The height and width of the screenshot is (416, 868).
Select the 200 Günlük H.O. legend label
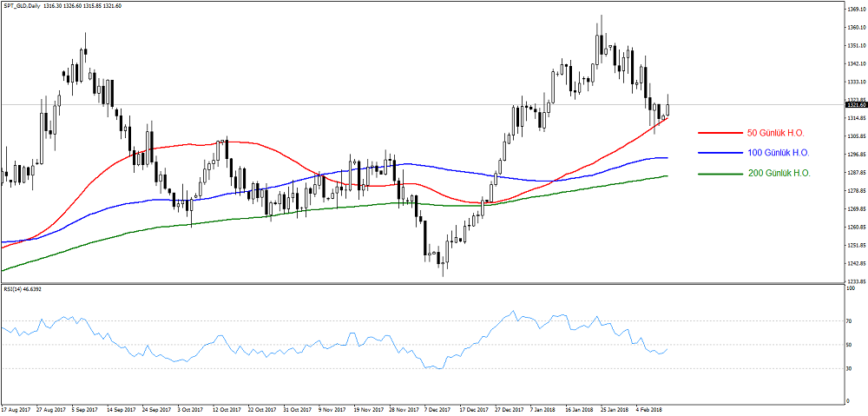coord(779,174)
